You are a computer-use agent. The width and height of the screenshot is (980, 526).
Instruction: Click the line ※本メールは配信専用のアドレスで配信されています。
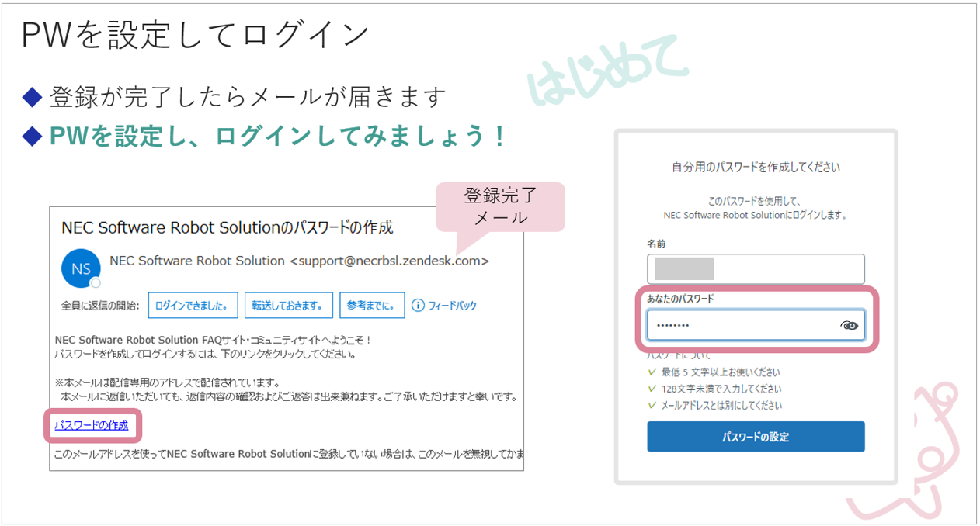[x=167, y=383]
